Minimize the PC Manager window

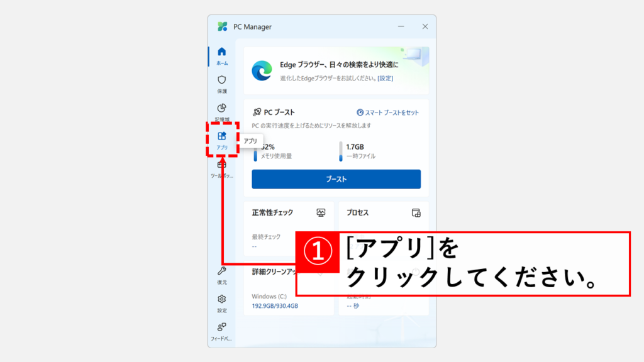pos(401,26)
